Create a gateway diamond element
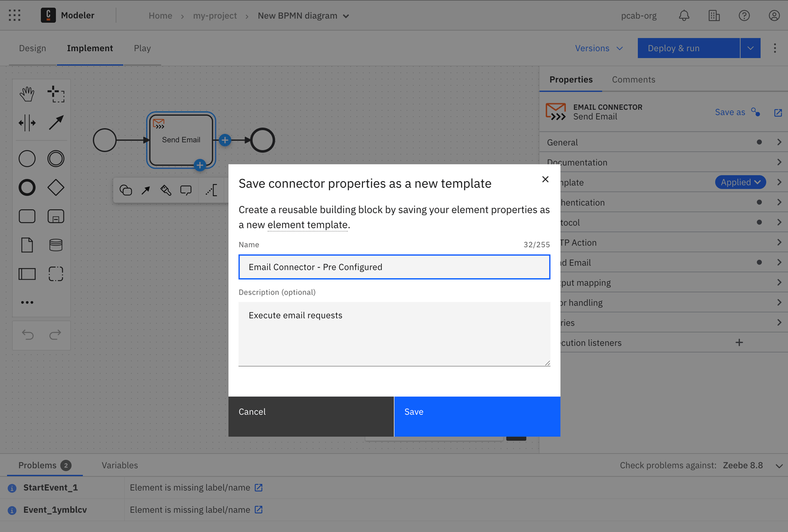Image resolution: width=788 pixels, height=532 pixels. pyautogui.click(x=56, y=187)
